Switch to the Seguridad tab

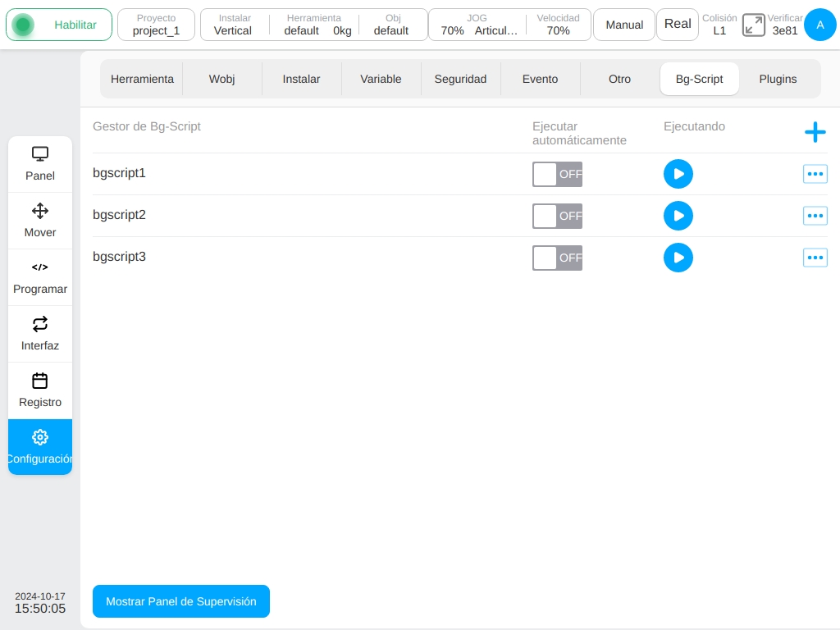[x=460, y=79]
